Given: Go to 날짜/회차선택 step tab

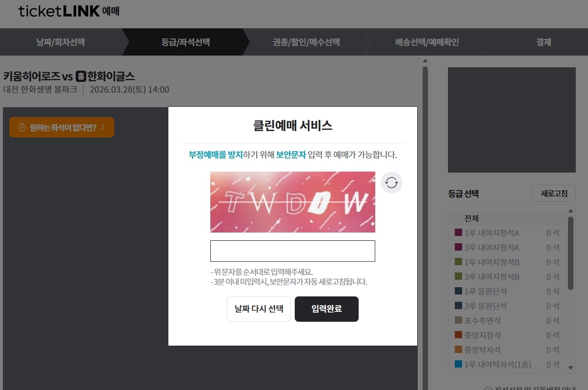Looking at the screenshot, I should 61,42.
